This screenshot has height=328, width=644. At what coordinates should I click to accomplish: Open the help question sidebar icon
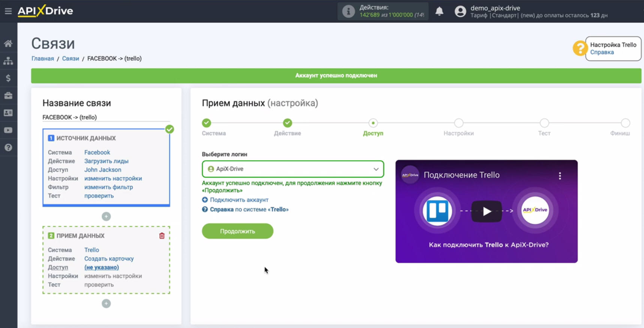(x=8, y=147)
